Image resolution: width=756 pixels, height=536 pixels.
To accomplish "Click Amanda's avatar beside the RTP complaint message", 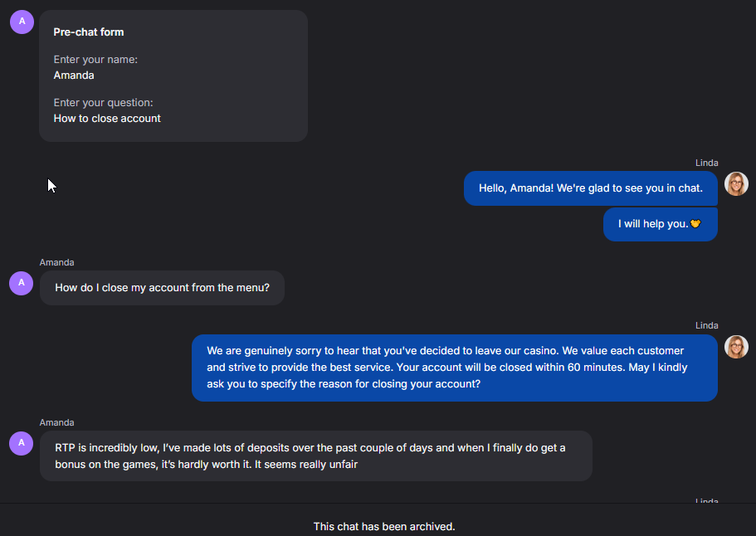I will pos(22,443).
